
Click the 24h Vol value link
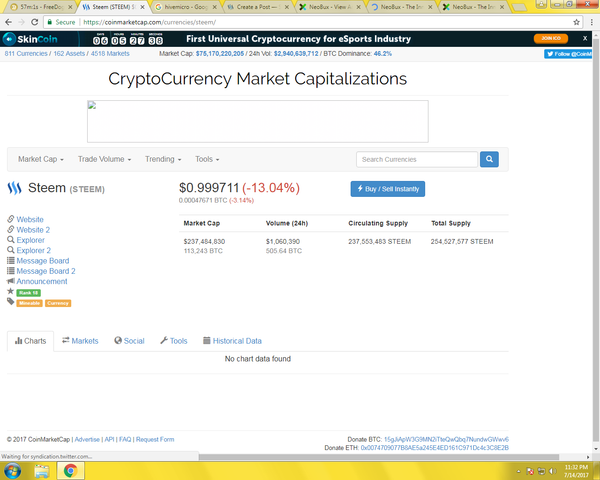(x=296, y=54)
